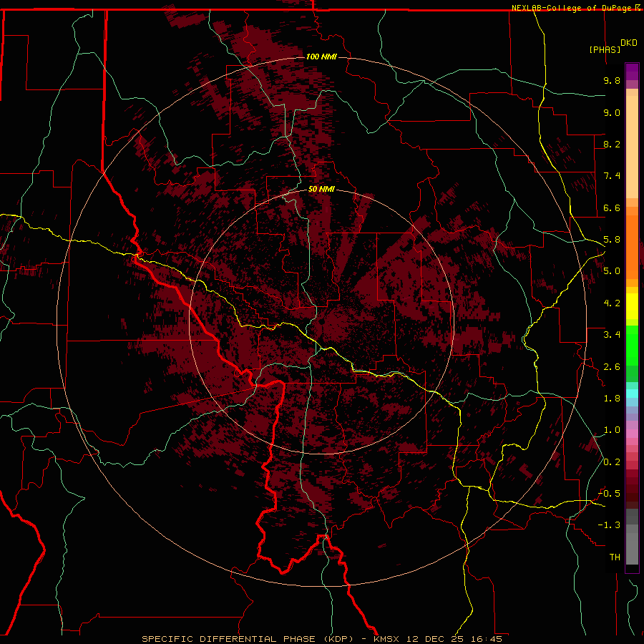Click the "6.6" legend value
This screenshot has width=644, height=644.
pyautogui.click(x=612, y=208)
